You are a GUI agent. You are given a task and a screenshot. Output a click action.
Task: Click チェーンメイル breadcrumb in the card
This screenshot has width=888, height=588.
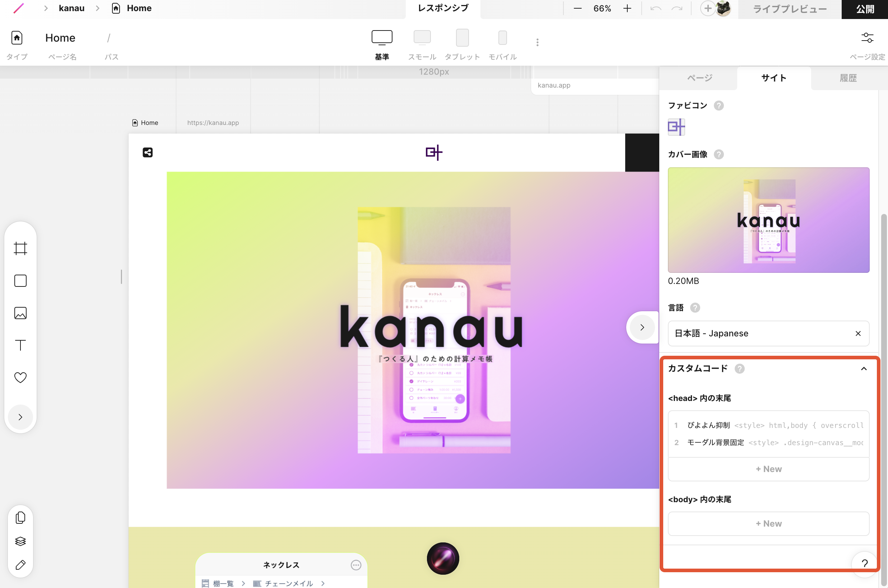point(283,583)
